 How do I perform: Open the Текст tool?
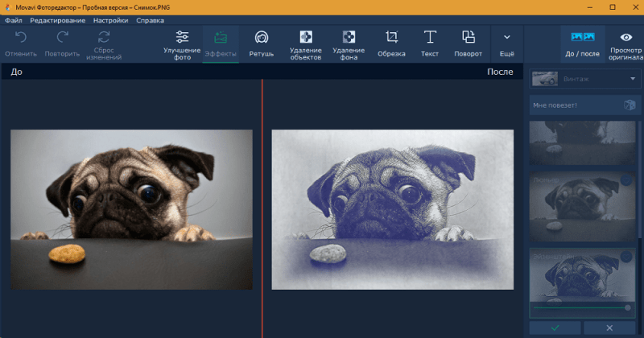click(430, 43)
